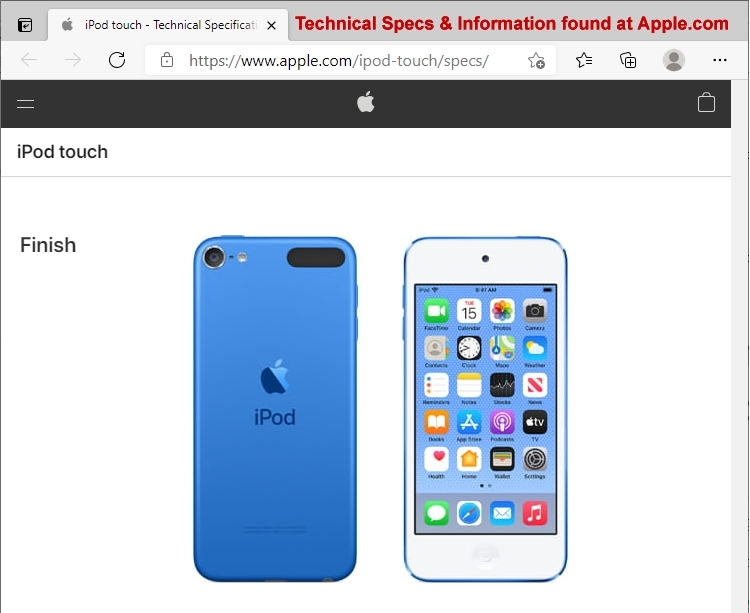Open the Settings and more ellipsis menu
Viewport: 750px width, 613px height.
click(x=719, y=60)
